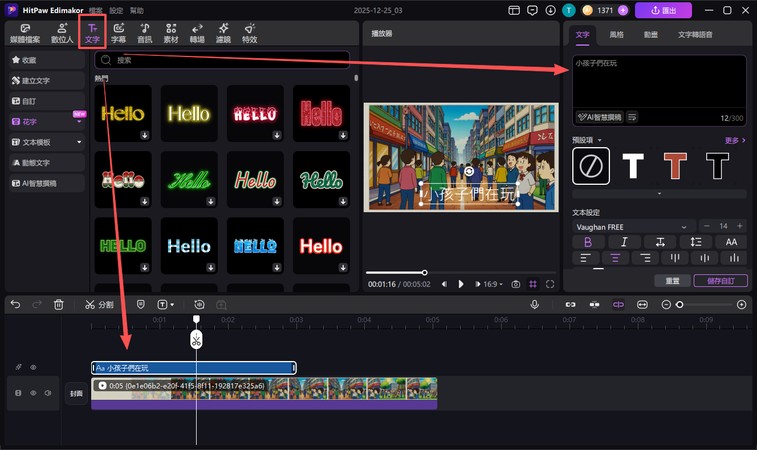Click the player progress slider handle
The width and height of the screenshot is (757, 450).
click(424, 273)
